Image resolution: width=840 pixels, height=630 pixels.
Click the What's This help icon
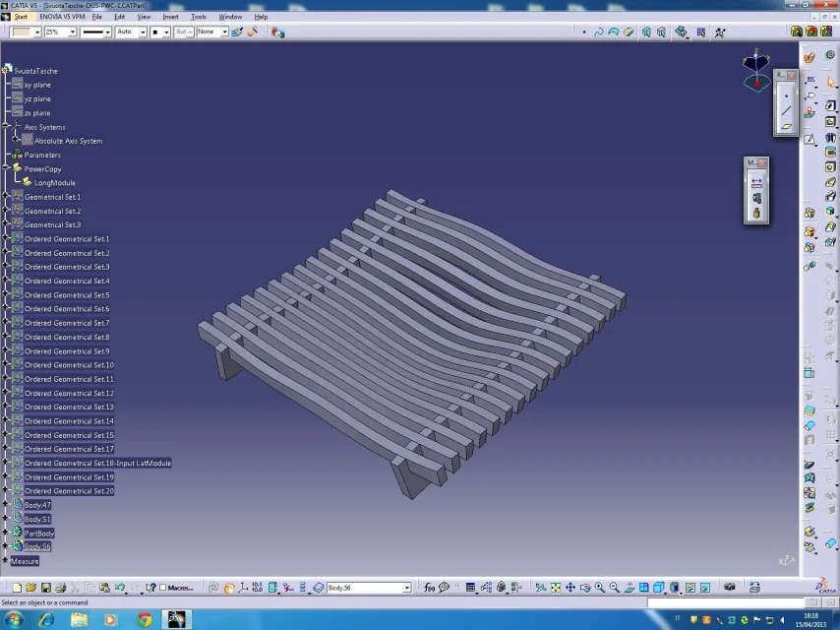[151, 588]
